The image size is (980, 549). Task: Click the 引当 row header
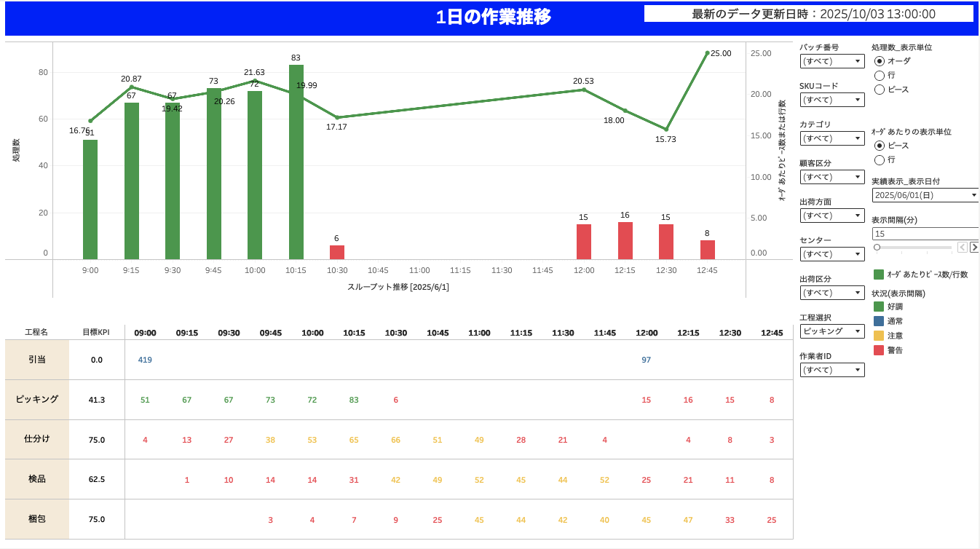[37, 360]
